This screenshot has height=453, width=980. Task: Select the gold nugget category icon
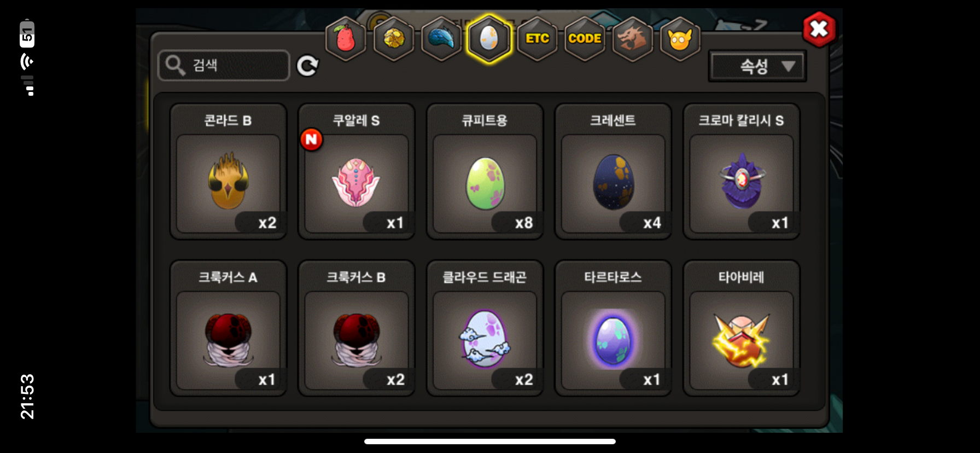click(x=393, y=38)
